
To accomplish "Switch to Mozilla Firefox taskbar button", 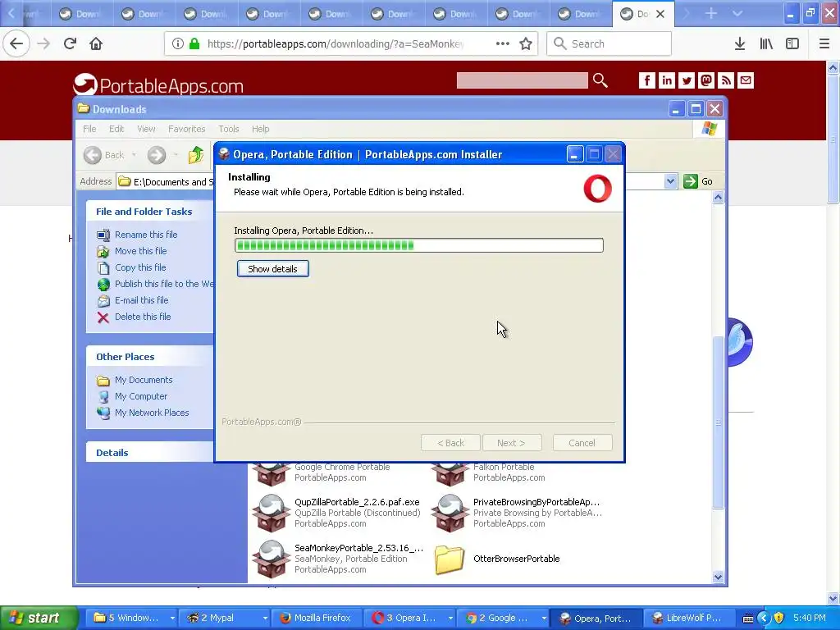I will pyautogui.click(x=316, y=618).
